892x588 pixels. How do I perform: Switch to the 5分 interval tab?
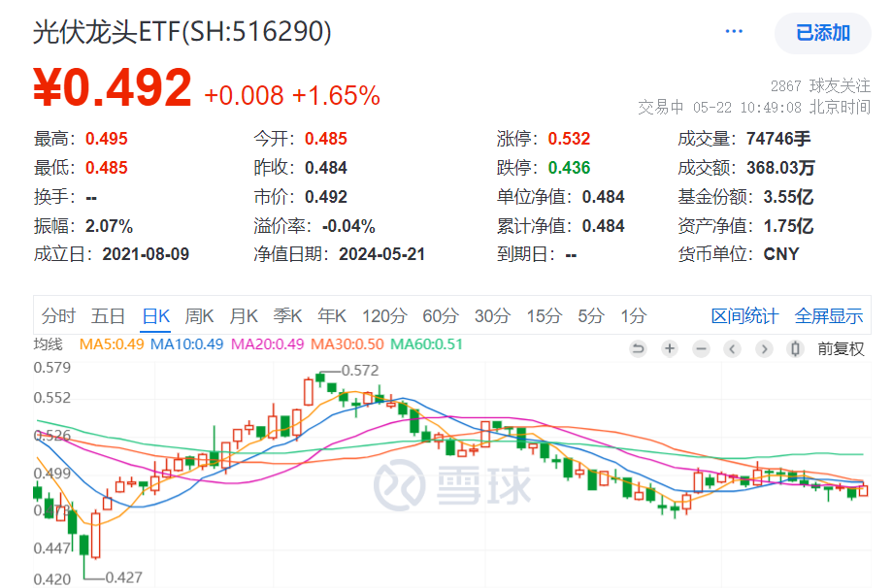[x=591, y=315]
